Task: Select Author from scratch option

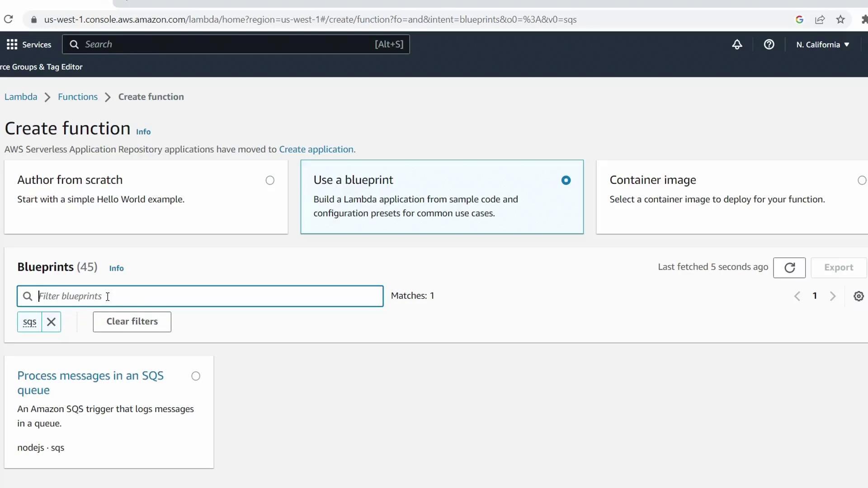Action: 270,180
